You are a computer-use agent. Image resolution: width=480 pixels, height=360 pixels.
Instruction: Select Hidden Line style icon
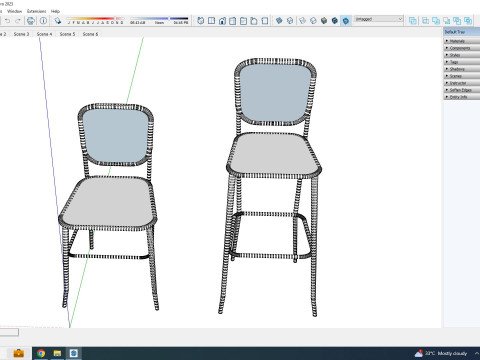(313, 21)
